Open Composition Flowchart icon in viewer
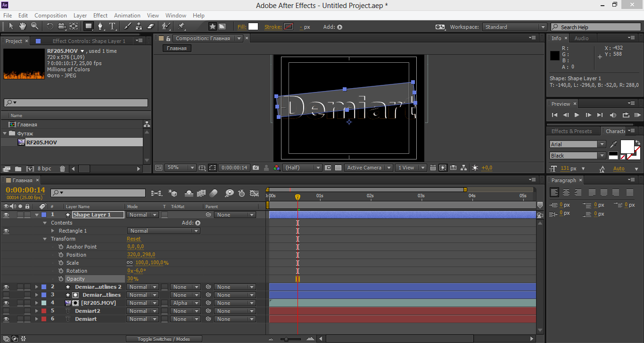This screenshot has width=644, height=343. click(x=464, y=167)
